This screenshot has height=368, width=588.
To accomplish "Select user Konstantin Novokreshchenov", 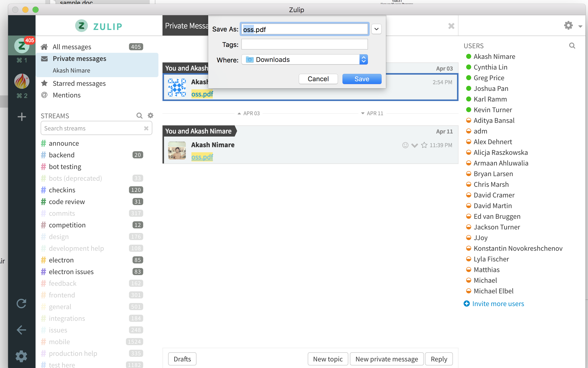I will click(518, 248).
